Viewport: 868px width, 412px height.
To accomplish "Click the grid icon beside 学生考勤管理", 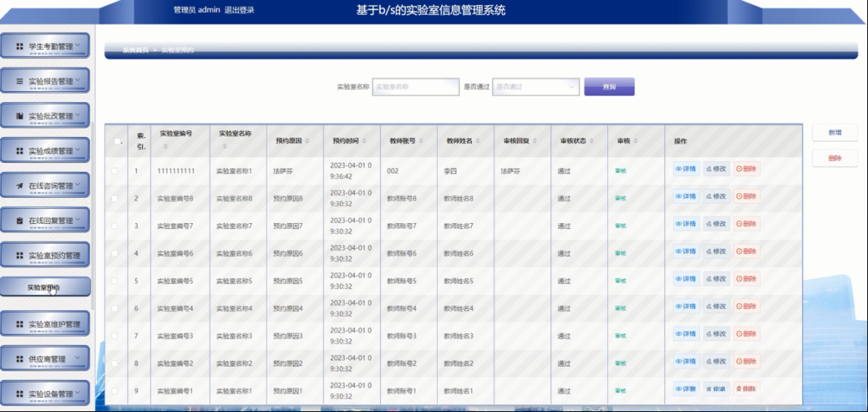I will click(x=19, y=47).
